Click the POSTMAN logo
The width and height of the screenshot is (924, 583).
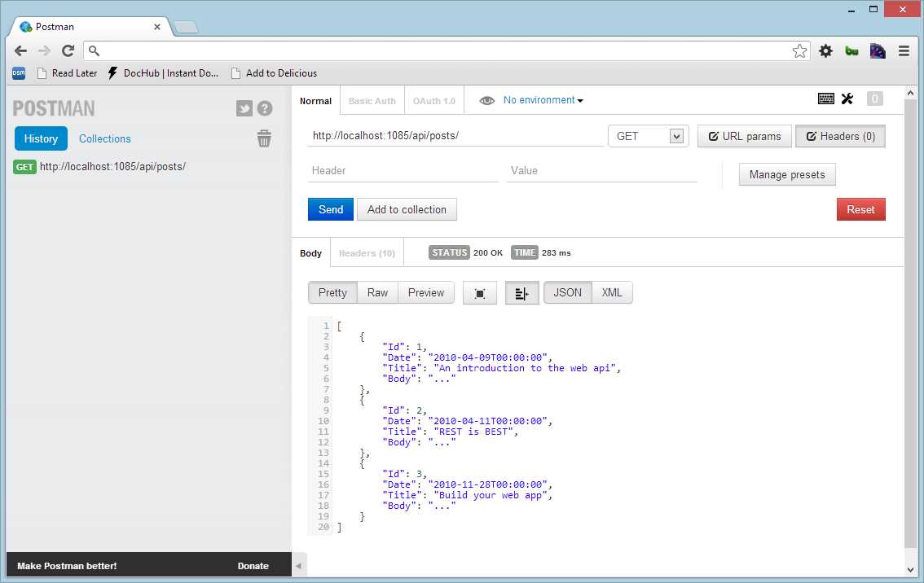pyautogui.click(x=54, y=108)
